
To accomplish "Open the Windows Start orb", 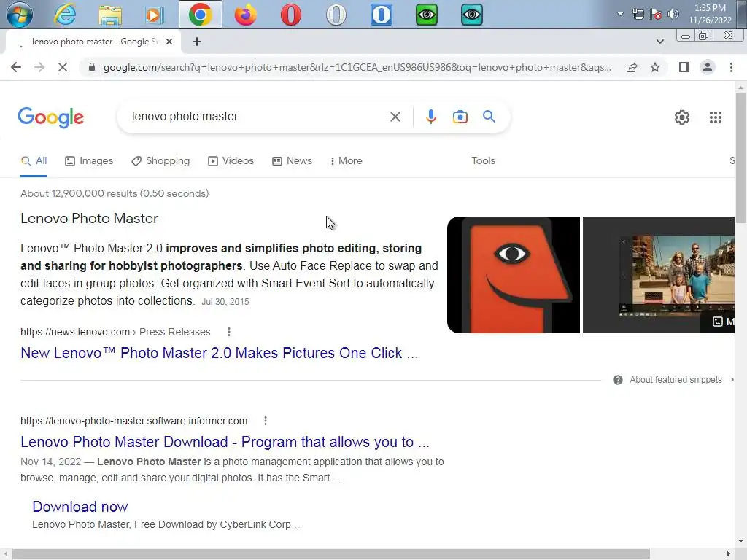I will pyautogui.click(x=19, y=15).
